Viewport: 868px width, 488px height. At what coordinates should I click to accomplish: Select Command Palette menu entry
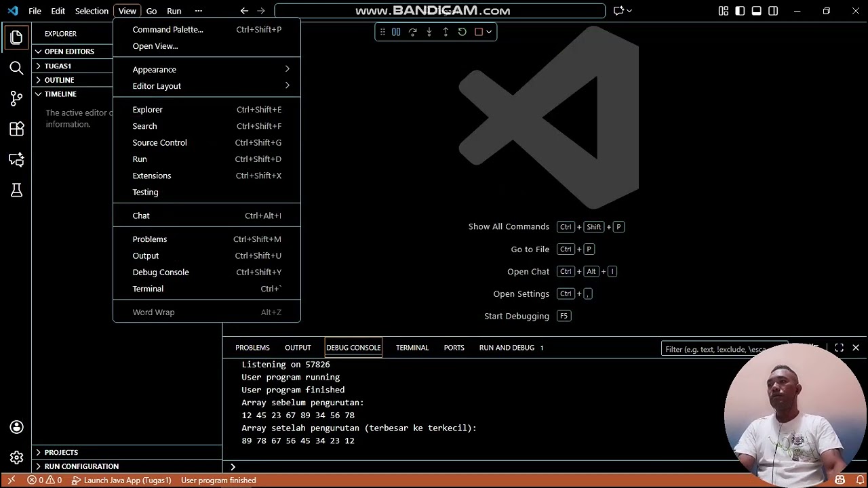(207, 29)
